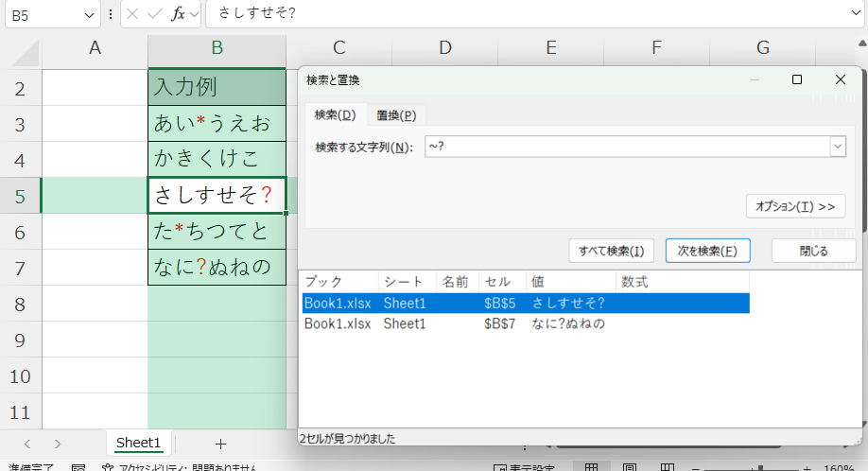Open the search string history dropdown
The image size is (868, 471).
pyautogui.click(x=837, y=147)
